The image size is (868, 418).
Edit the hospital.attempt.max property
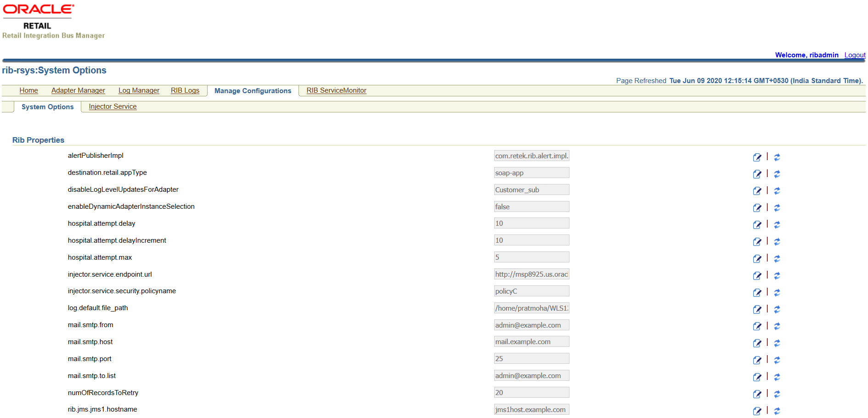(757, 259)
